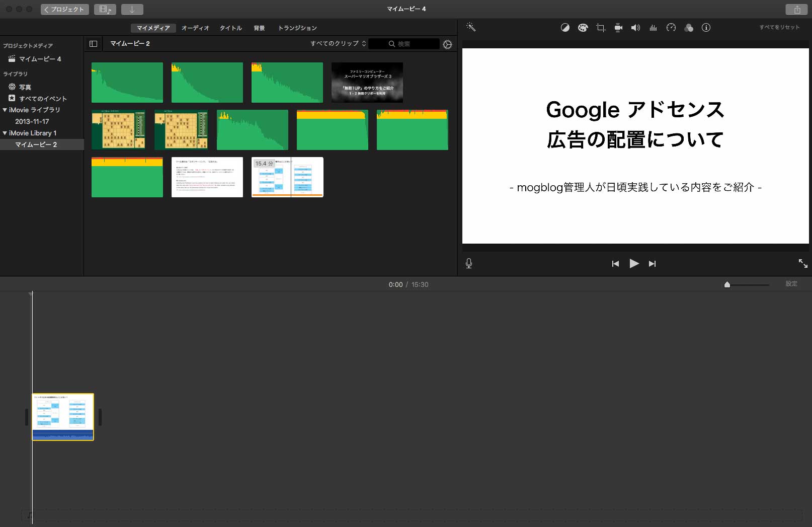Screen dimensions: 812x527
Task: Click the share export icon
Action: click(x=797, y=10)
